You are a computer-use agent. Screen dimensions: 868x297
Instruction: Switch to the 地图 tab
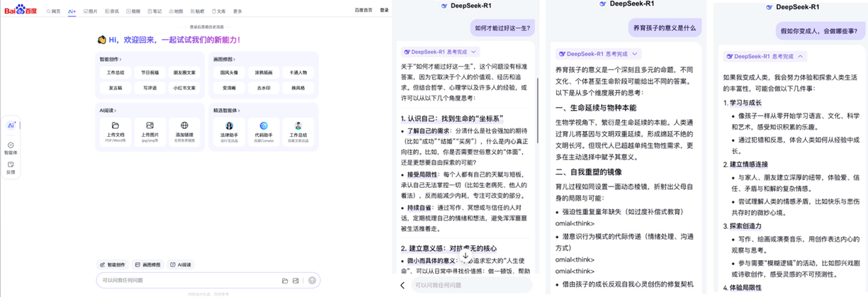point(176,11)
